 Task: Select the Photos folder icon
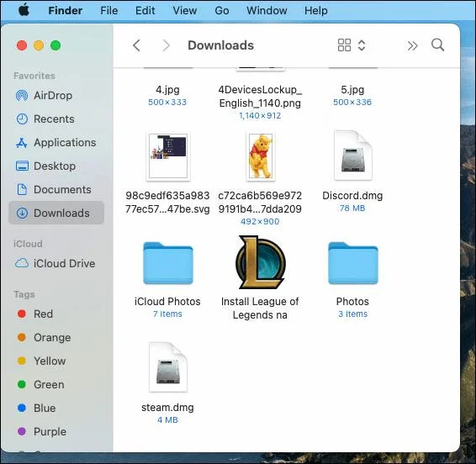click(352, 263)
